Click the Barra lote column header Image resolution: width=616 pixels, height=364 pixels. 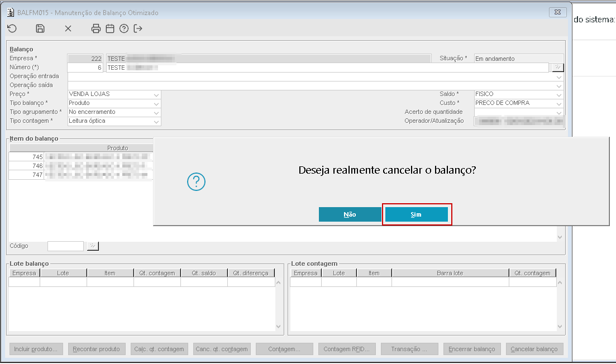[x=450, y=273]
